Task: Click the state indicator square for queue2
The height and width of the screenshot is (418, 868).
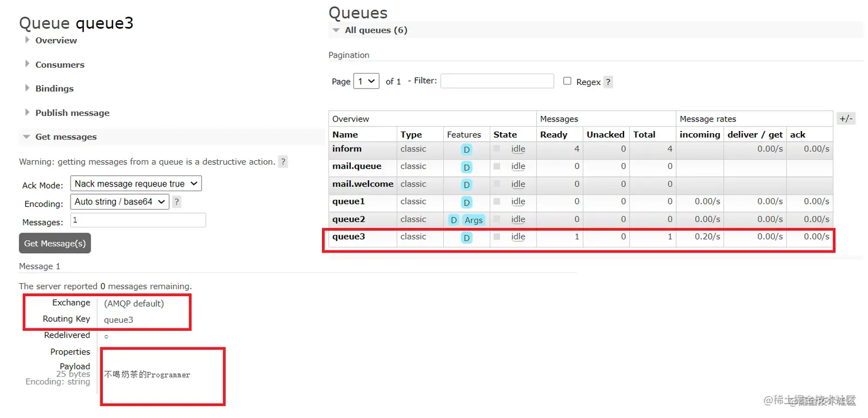Action: point(497,219)
